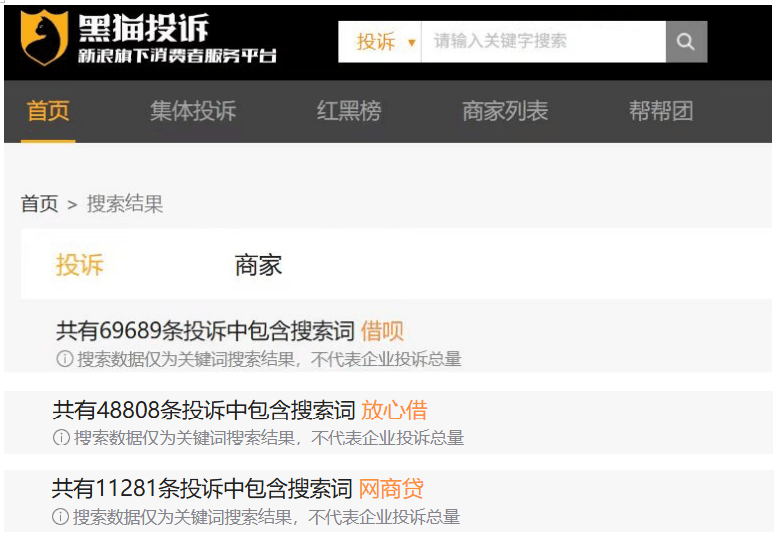
Task: Click the info icon below 网商贷 result
Action: (x=61, y=517)
